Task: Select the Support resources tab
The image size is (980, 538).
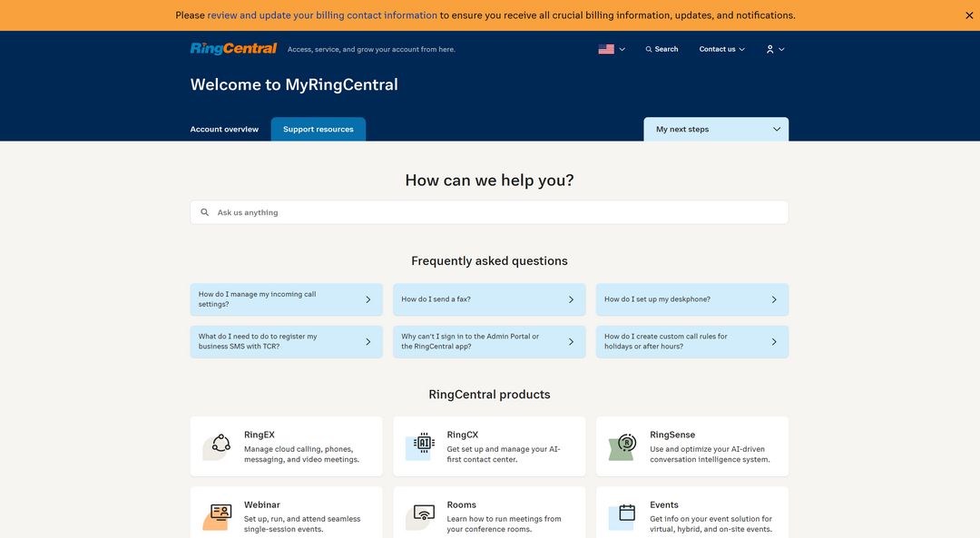Action: [x=318, y=129]
